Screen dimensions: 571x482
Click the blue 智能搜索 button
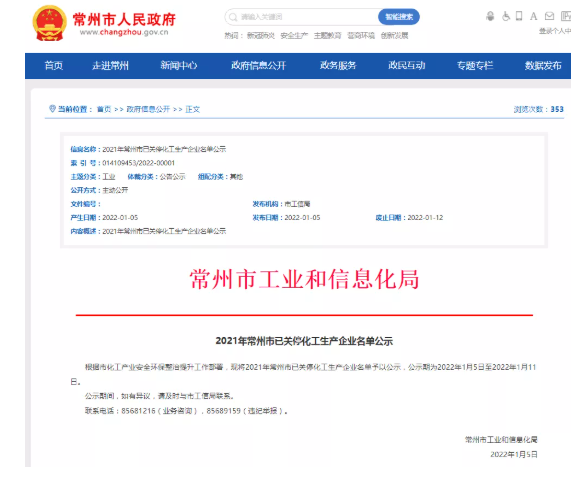(399, 17)
